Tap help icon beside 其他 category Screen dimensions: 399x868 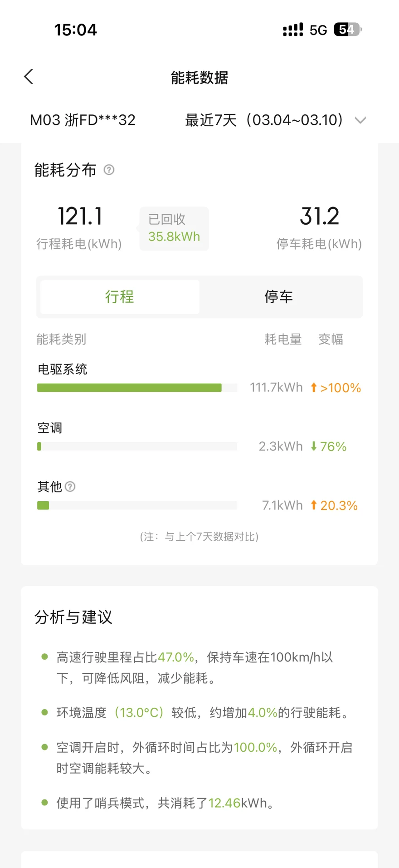click(x=70, y=487)
